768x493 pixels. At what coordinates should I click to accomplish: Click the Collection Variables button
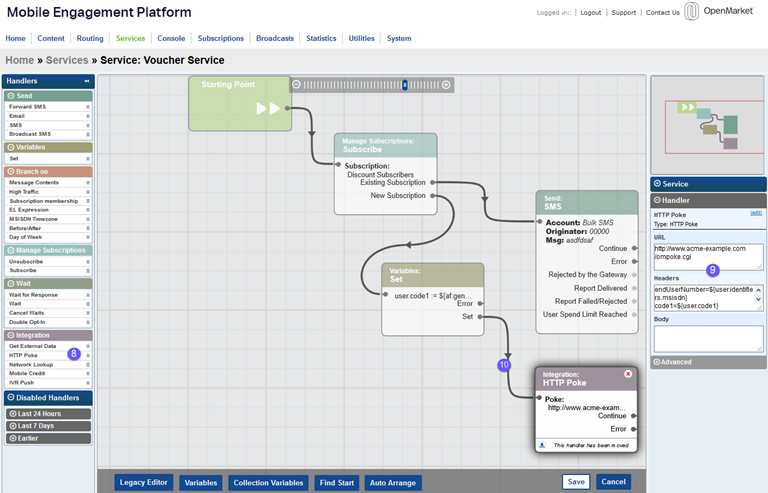tap(268, 483)
